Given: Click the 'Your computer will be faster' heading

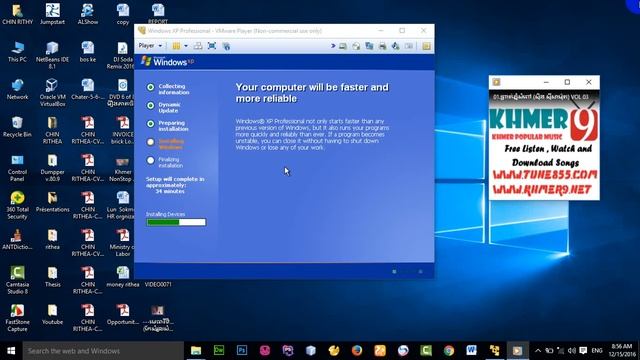Looking at the screenshot, I should click(312, 93).
